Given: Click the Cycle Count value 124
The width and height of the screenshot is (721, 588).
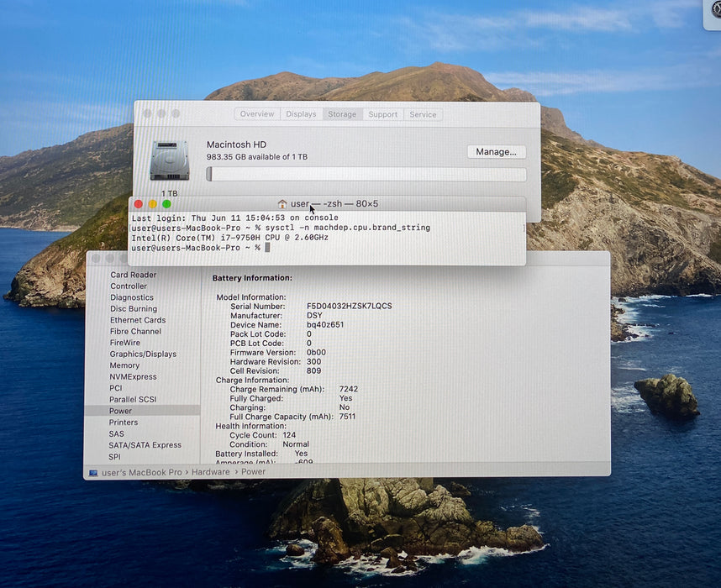Looking at the screenshot, I should pyautogui.click(x=289, y=435).
